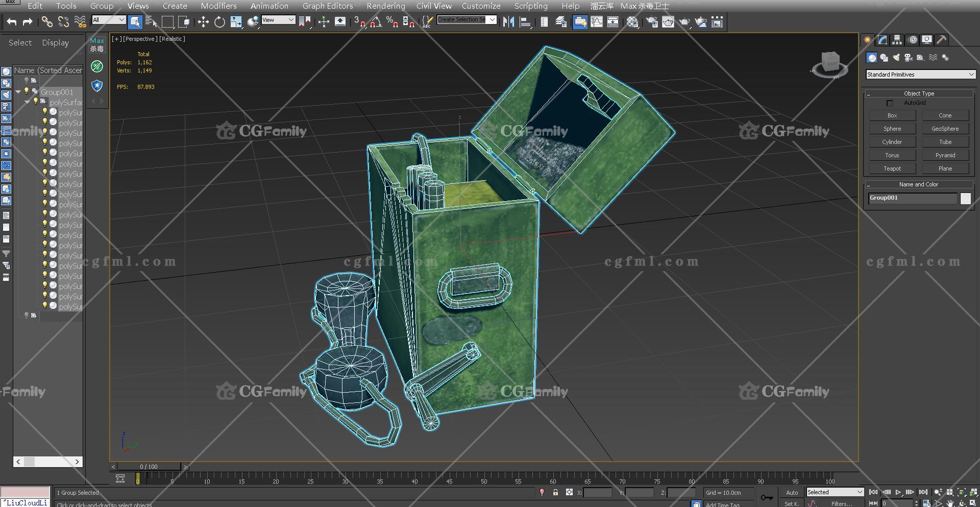Open the Material Editor icon
This screenshot has width=980, height=507.
click(632, 21)
